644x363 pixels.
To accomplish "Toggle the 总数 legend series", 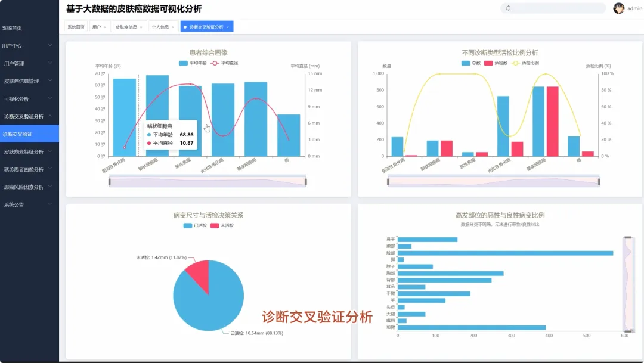I will tap(470, 63).
